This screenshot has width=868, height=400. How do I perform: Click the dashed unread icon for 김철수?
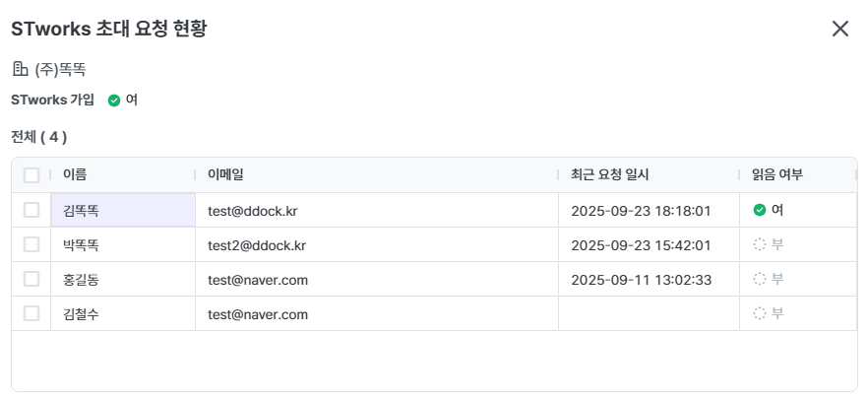(x=759, y=313)
